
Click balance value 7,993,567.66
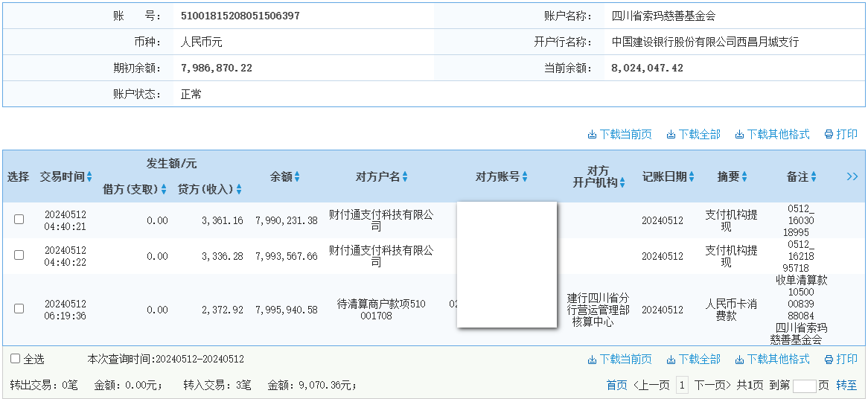point(287,257)
